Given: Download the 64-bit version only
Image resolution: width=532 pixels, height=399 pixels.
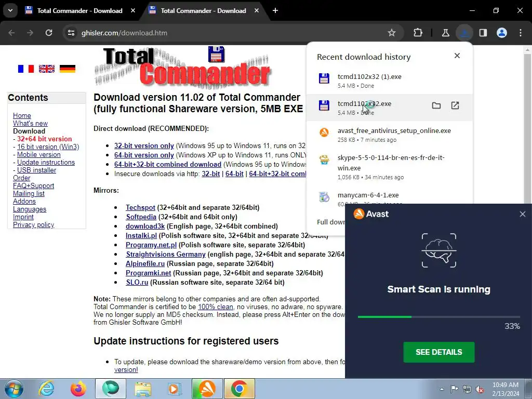Looking at the screenshot, I should coord(144,155).
